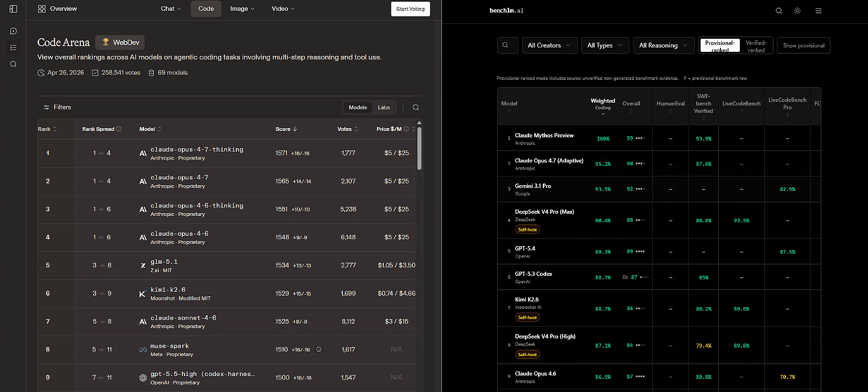Click the search icon in left sidebar
The width and height of the screenshot is (868, 392).
tap(13, 64)
